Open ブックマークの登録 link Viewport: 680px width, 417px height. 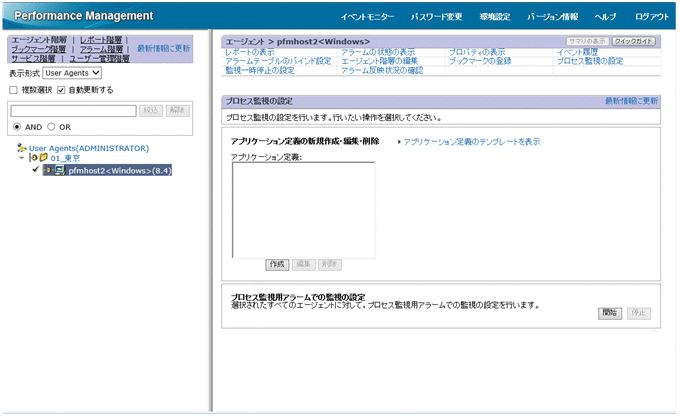[480, 61]
